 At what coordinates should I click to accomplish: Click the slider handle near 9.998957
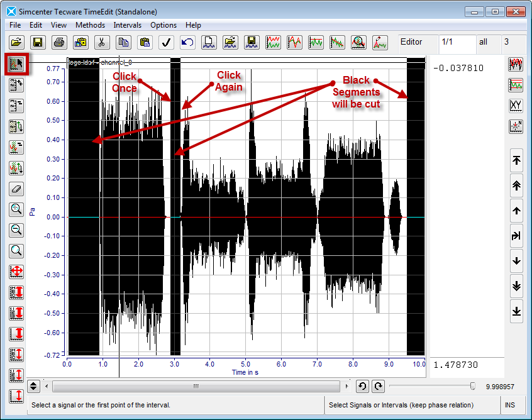[x=473, y=386]
